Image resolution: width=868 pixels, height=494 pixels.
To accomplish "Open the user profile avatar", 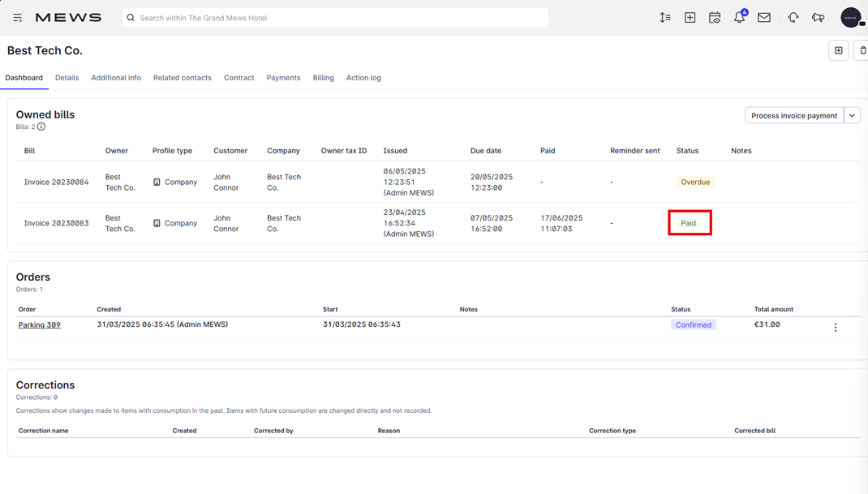I will tap(852, 17).
